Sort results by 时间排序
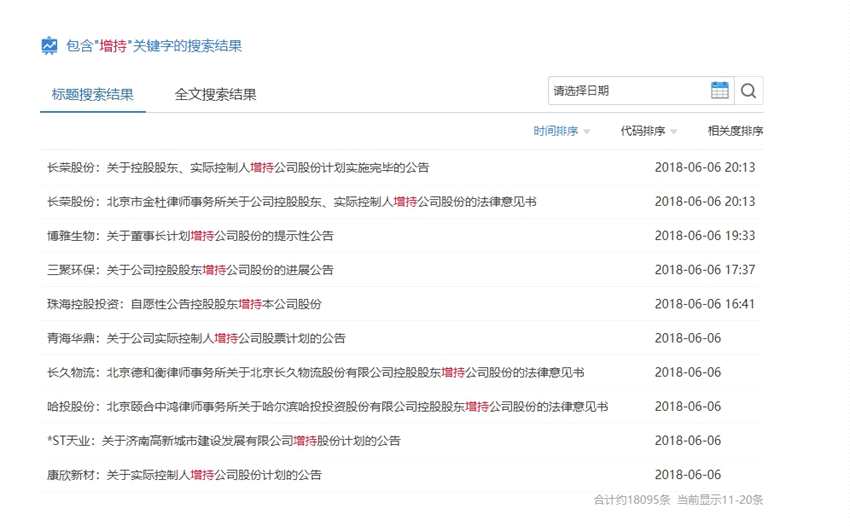This screenshot has height=526, width=850. click(556, 131)
